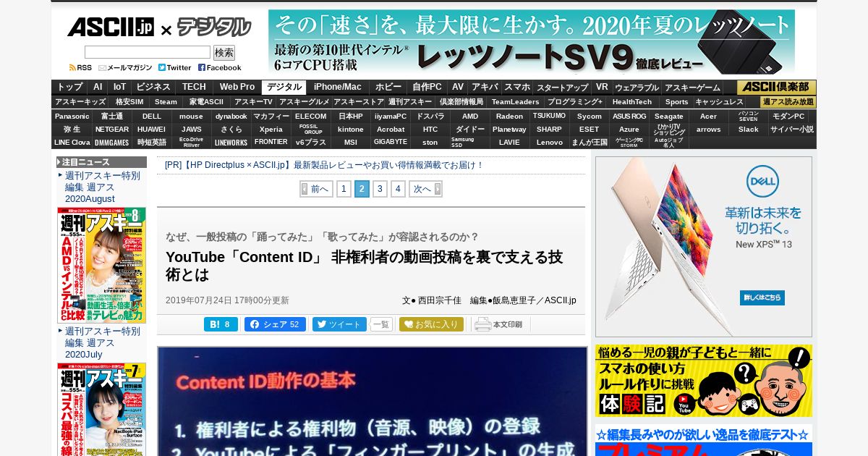The height and width of the screenshot is (456, 868).
Task: Open アスキーグルメ submenu link
Action: (305, 102)
